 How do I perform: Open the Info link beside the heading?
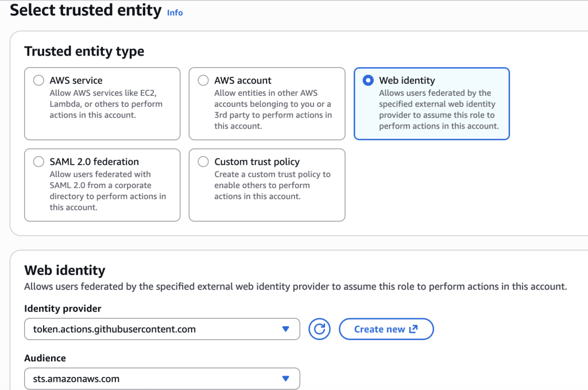coord(175,13)
